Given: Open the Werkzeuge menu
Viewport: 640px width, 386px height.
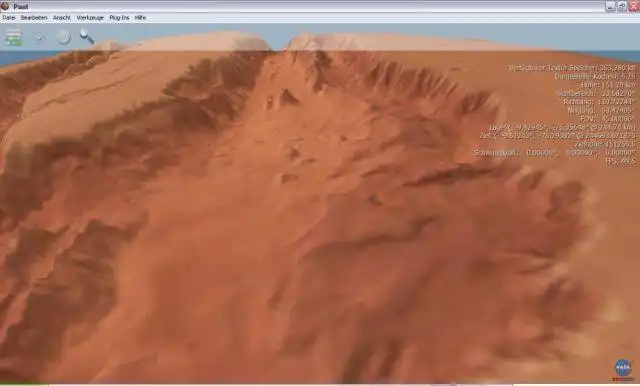Looking at the screenshot, I should point(90,18).
